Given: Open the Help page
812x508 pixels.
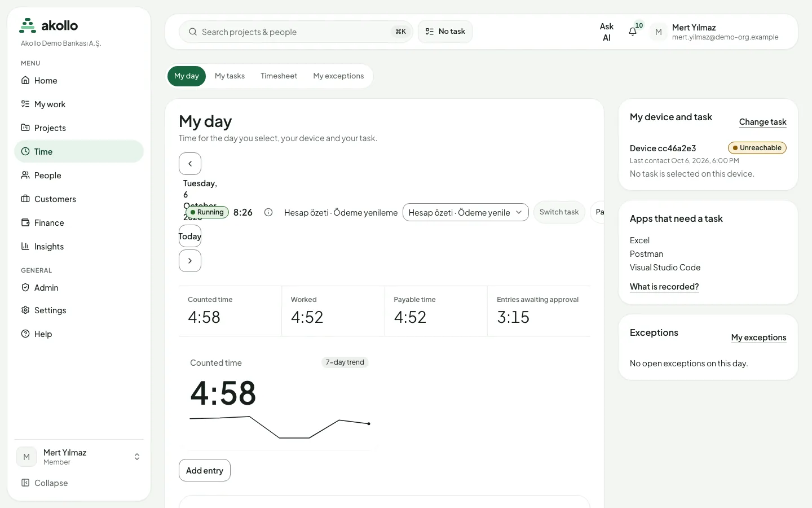Looking at the screenshot, I should [79, 334].
